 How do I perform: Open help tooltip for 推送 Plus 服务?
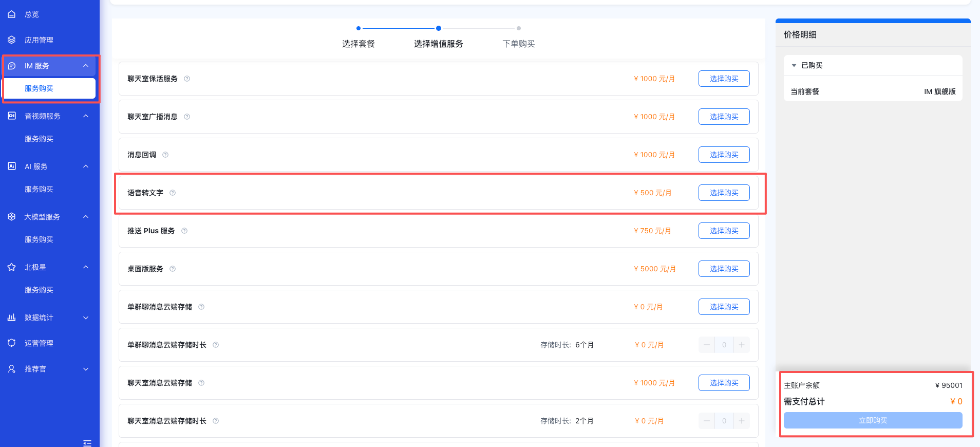184,231
